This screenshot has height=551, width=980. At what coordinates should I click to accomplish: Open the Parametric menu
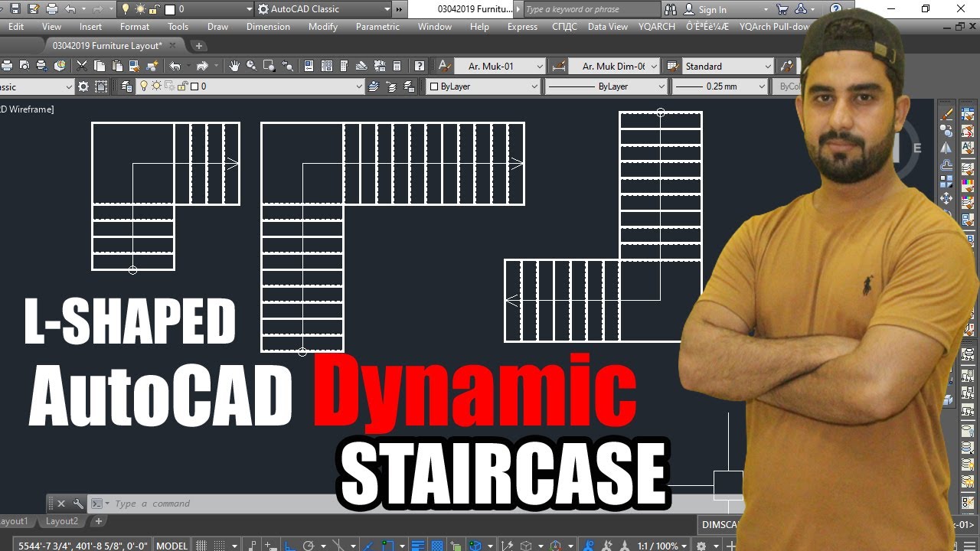pos(377,27)
